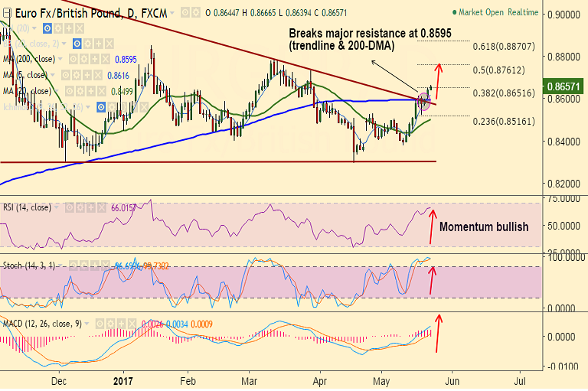
Task: Remove Stoch (14, 3, 1) with its X icon
Action: [106, 266]
